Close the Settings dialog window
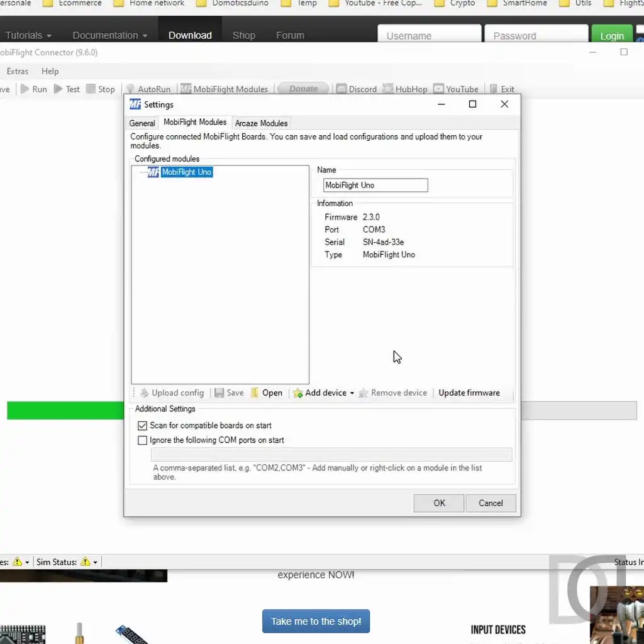This screenshot has height=644, width=644. (x=504, y=104)
